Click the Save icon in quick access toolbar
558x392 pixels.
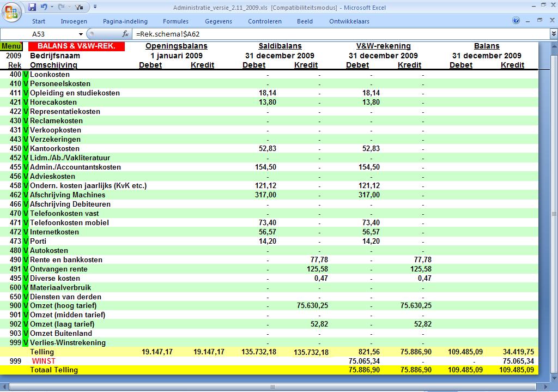32,7
